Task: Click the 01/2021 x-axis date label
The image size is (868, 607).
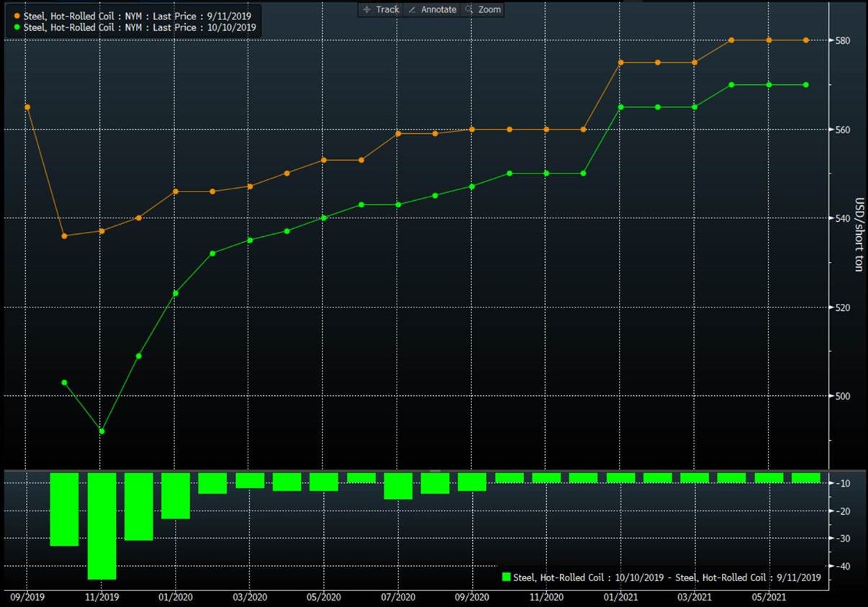Action: pyautogui.click(x=620, y=597)
